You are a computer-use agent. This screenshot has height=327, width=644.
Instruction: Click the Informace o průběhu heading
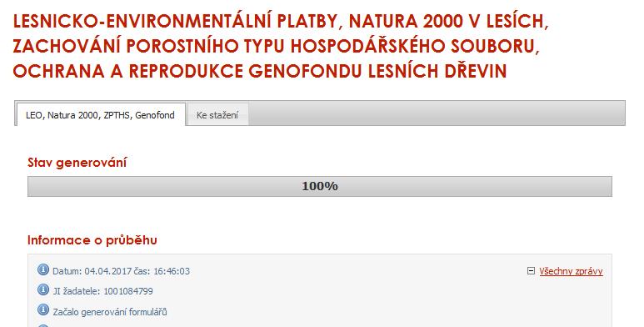click(x=92, y=239)
